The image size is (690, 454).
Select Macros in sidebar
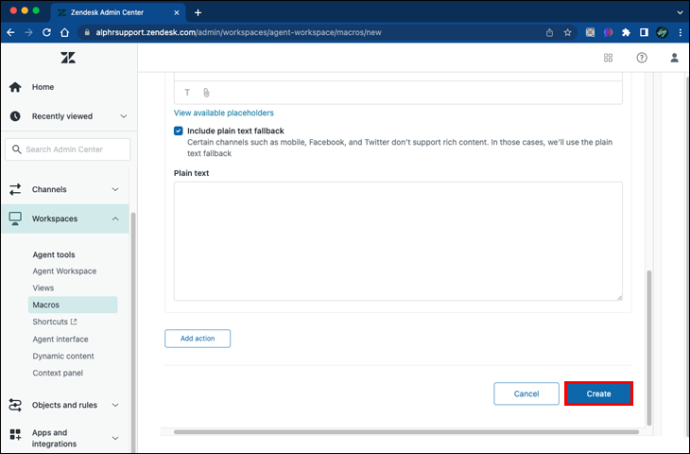tap(73, 304)
